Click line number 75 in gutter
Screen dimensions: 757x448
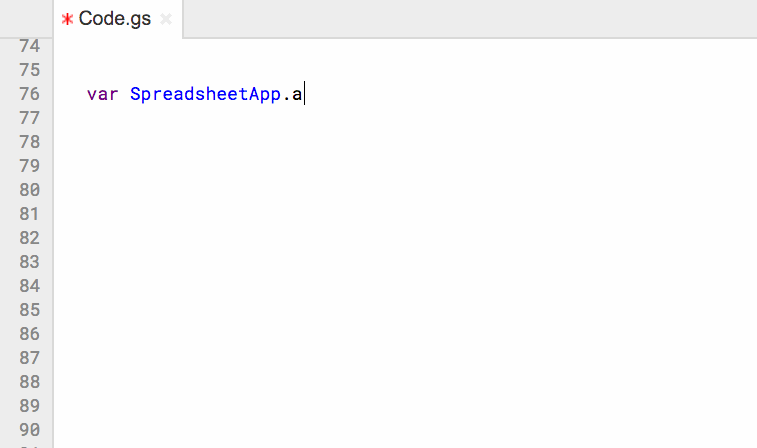[x=29, y=70]
